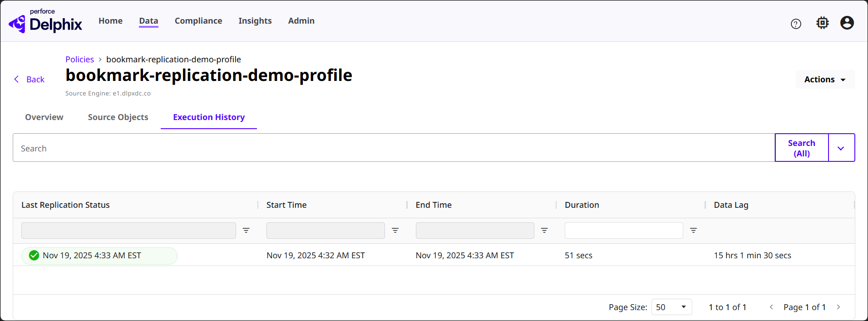Open filter menu for End Time column
Image resolution: width=868 pixels, height=321 pixels.
[544, 231]
